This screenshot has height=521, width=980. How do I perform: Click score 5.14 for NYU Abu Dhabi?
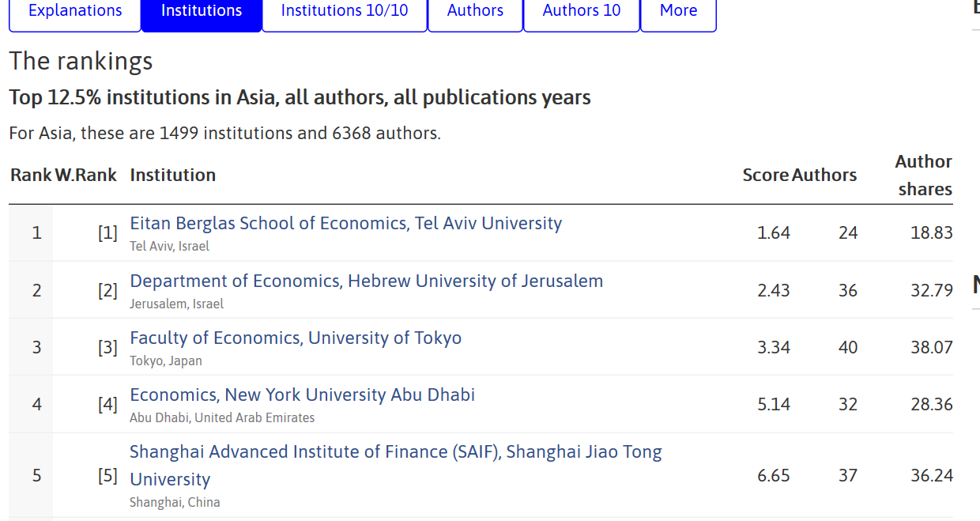[774, 405]
